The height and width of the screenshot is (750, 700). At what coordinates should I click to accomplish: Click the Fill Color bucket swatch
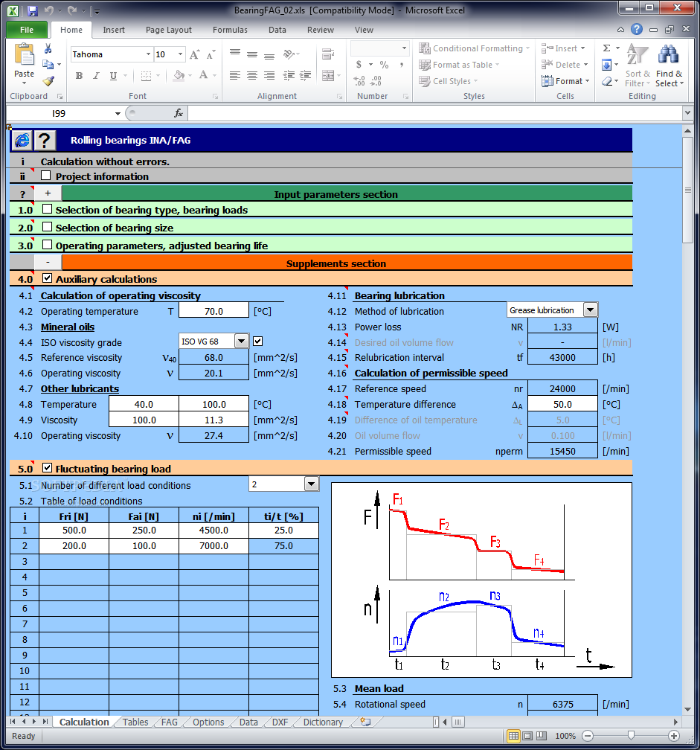179,76
